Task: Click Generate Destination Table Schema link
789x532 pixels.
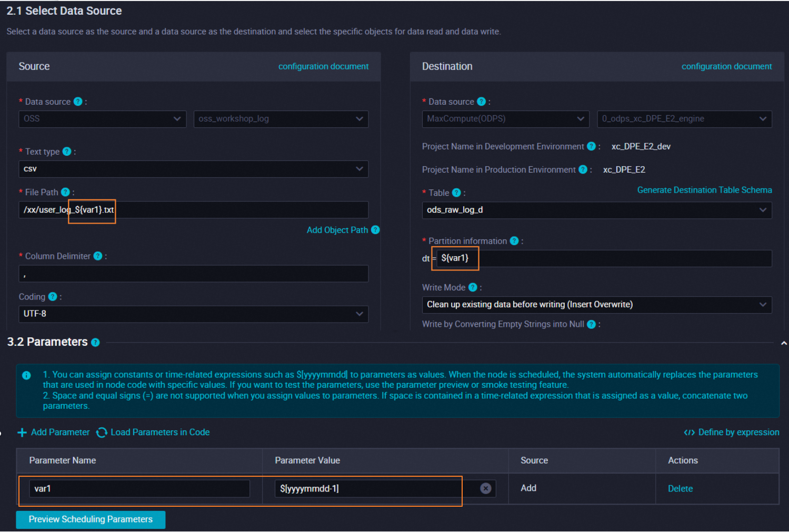Action: (x=705, y=190)
